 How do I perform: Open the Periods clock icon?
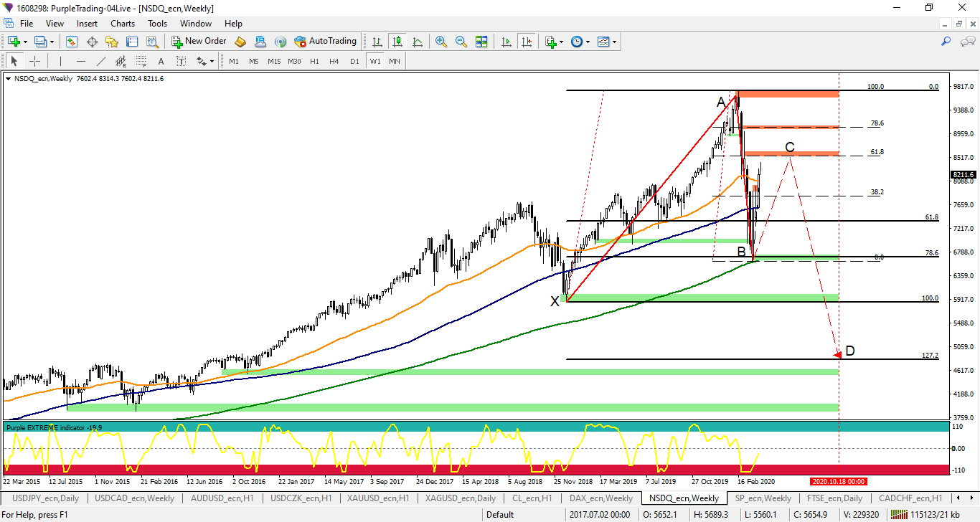click(x=576, y=42)
